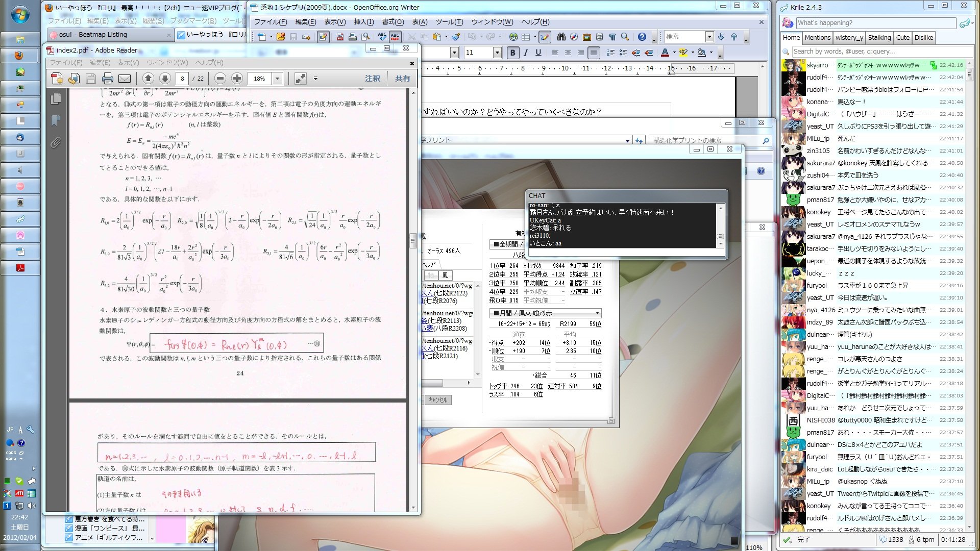The image size is (980, 551).
Task: Clone formatting with paintbrush icon in Writer
Action: point(456,37)
